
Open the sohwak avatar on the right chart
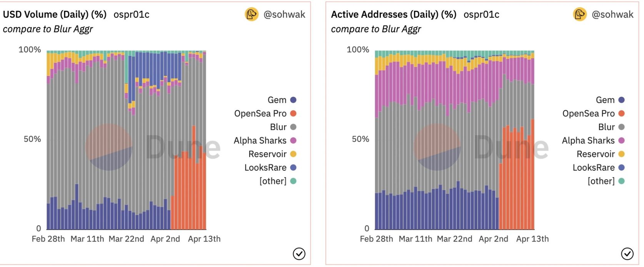(580, 15)
